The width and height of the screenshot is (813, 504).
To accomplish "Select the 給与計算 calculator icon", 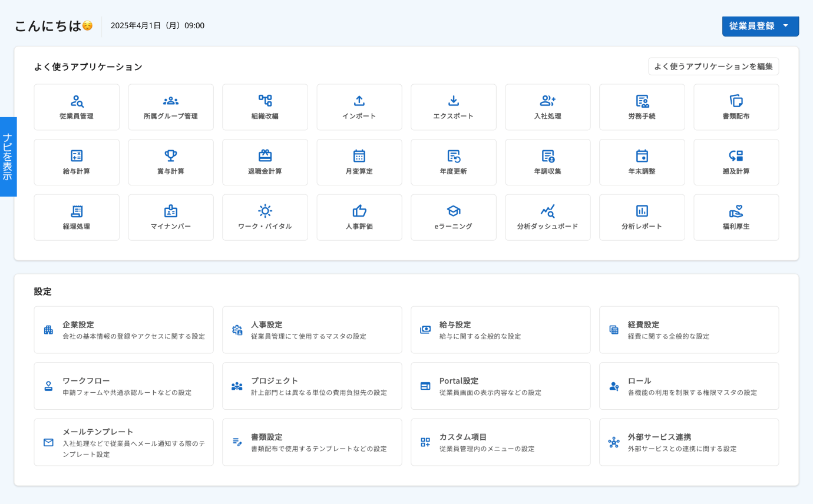I will point(77,156).
